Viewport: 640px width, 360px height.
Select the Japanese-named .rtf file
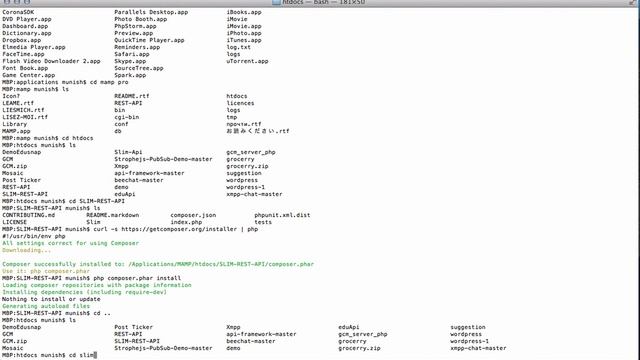(258, 131)
